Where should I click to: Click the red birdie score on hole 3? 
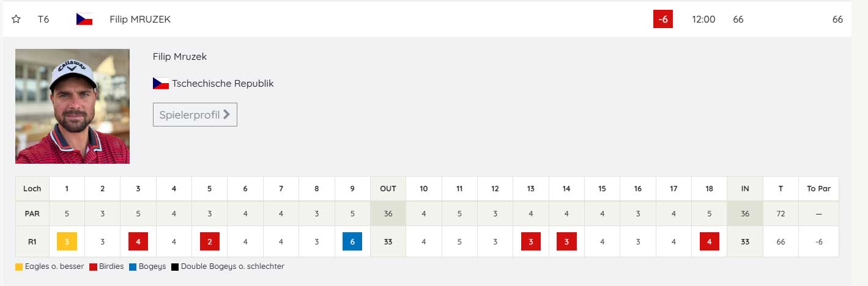[138, 241]
